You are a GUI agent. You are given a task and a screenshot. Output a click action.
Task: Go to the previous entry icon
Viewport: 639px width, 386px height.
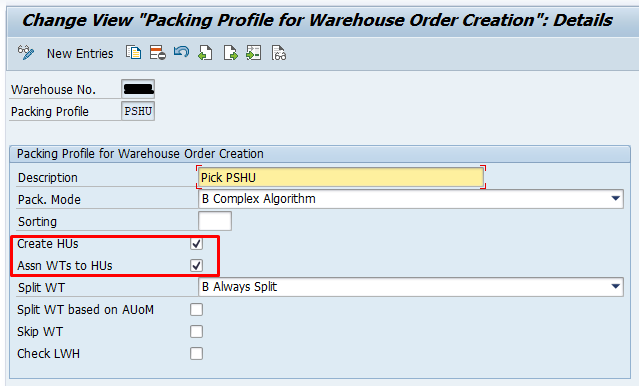coord(205,53)
